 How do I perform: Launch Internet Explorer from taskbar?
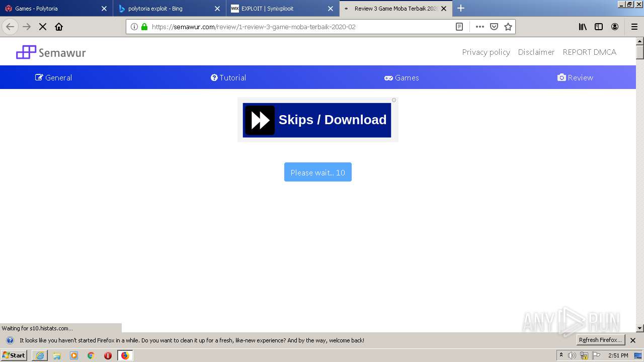[40, 355]
